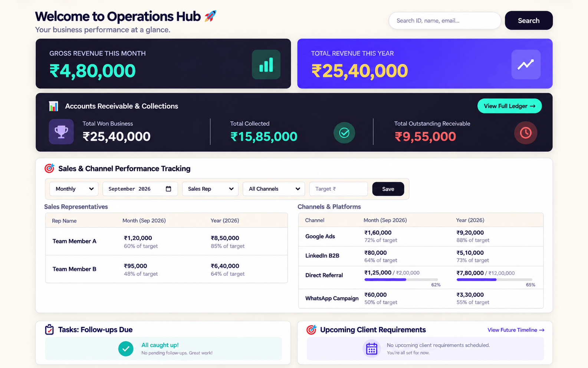Click LinkedIn B2B ₹80,000 monthly value
The image size is (588, 368).
point(375,253)
